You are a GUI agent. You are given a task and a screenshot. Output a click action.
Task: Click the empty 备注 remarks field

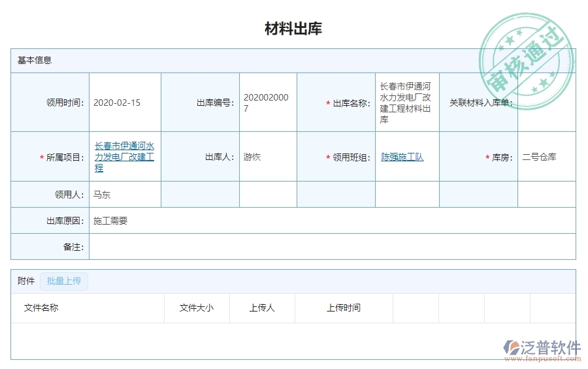pos(333,247)
